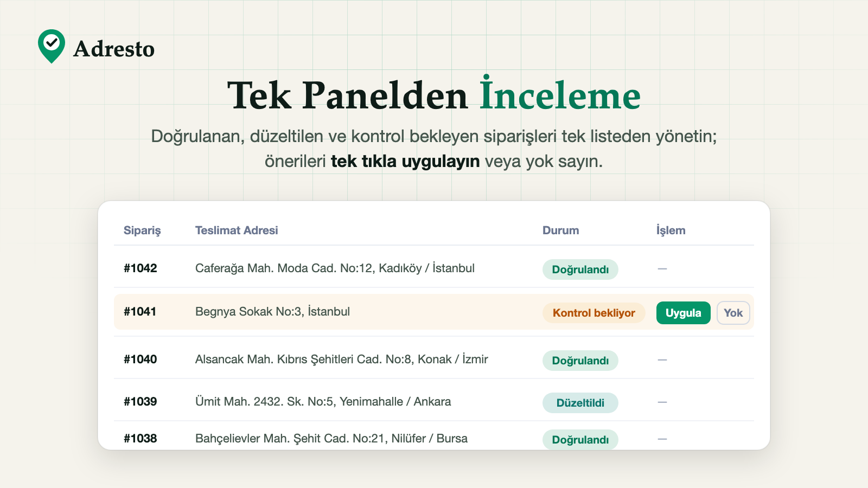Sort by the Sipariş column header
Screen dimensions: 868x488
click(x=142, y=230)
